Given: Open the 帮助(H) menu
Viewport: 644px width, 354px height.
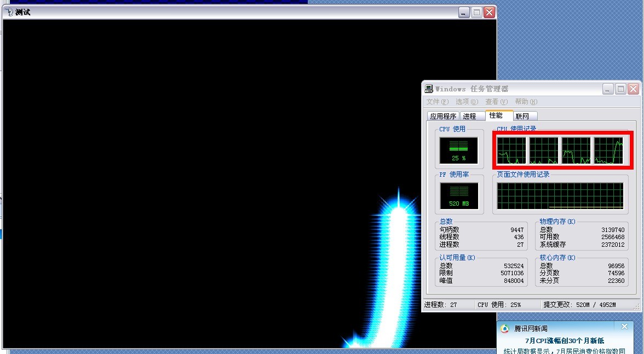Looking at the screenshot, I should 526,102.
